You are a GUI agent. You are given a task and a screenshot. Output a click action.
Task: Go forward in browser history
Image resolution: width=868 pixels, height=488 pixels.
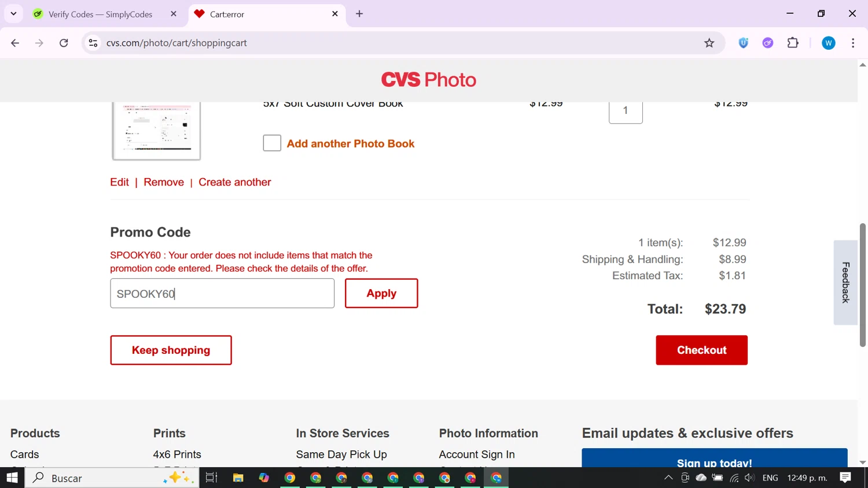(x=39, y=43)
